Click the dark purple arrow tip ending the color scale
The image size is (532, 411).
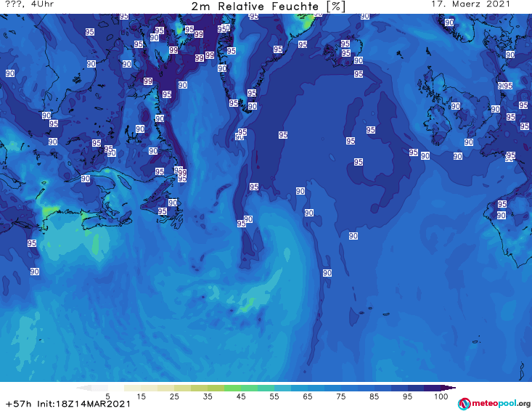click(450, 388)
